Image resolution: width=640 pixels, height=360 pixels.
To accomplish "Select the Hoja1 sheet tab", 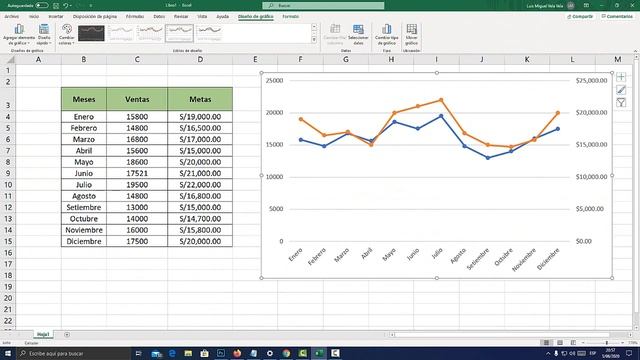I will click(43, 334).
